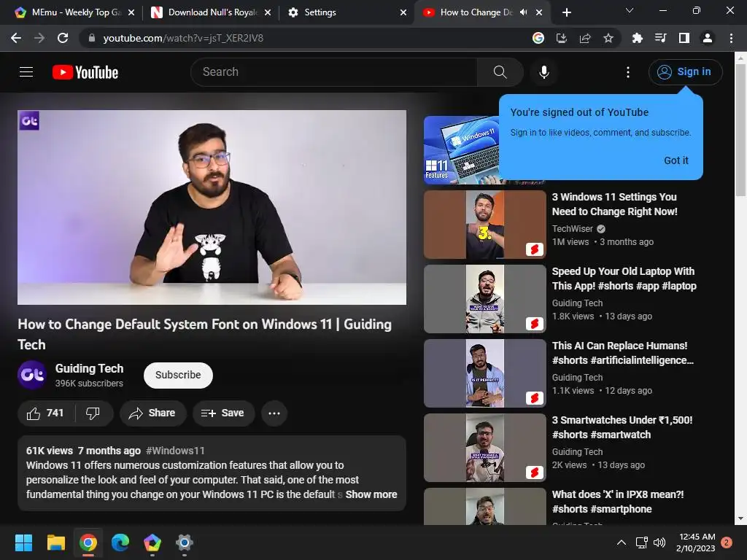Open volume control in system tray
This screenshot has width=747, height=560.
pyautogui.click(x=659, y=542)
